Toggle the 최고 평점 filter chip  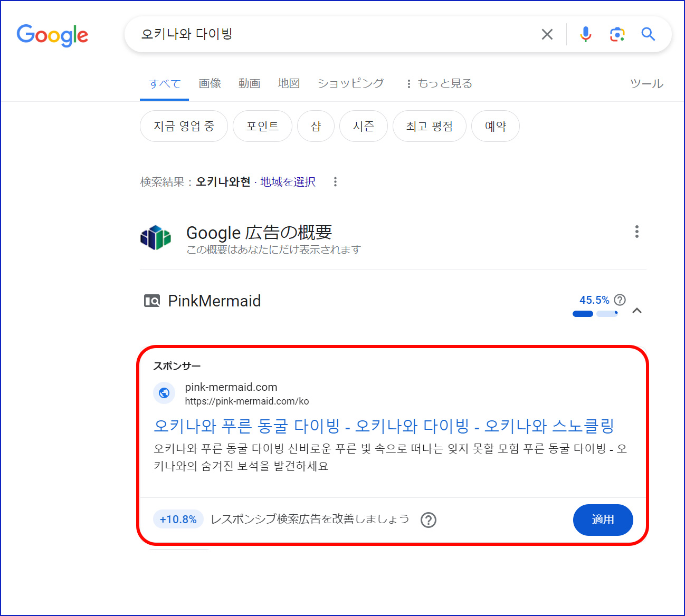click(x=429, y=127)
